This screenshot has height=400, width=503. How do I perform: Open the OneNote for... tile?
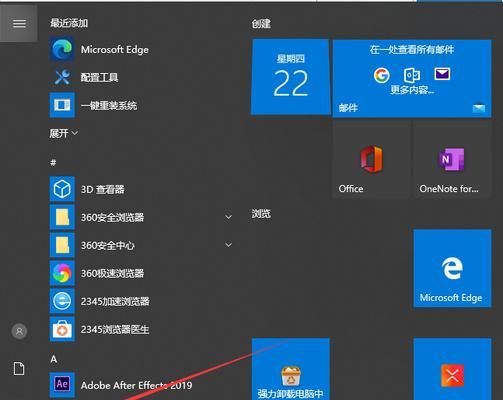tap(452, 159)
